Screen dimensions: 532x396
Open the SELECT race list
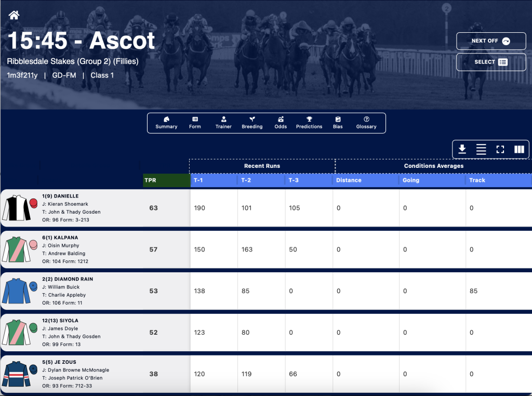click(x=491, y=62)
